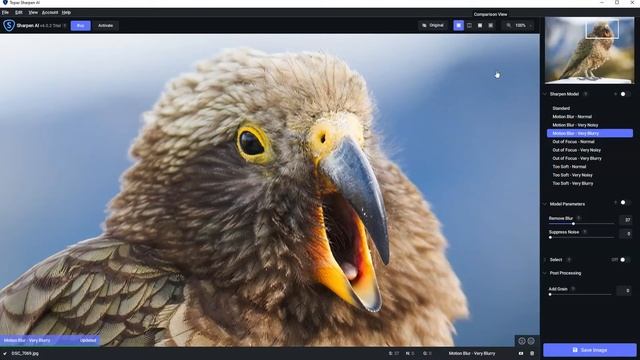640x360 pixels.
Task: Click the checkmark beside DSC_7069.jpg
Action: pos(5,353)
